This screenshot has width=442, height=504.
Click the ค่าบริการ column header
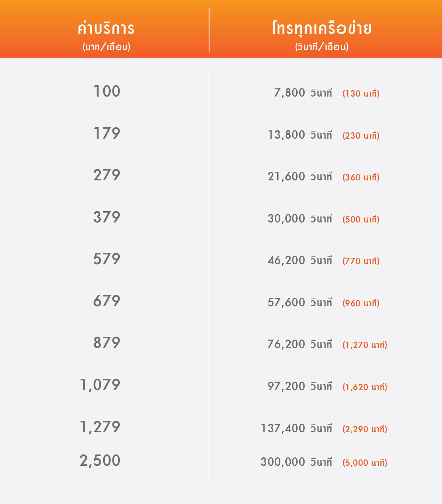(106, 28)
